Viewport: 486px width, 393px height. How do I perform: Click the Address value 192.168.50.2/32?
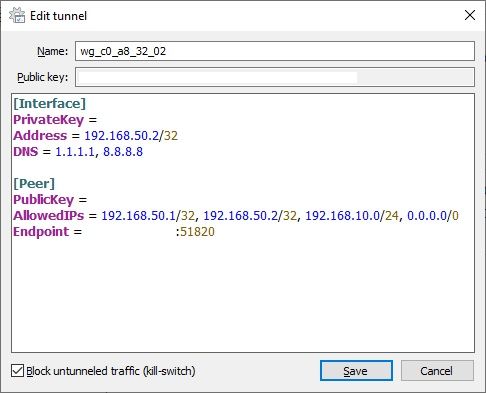tap(131, 136)
